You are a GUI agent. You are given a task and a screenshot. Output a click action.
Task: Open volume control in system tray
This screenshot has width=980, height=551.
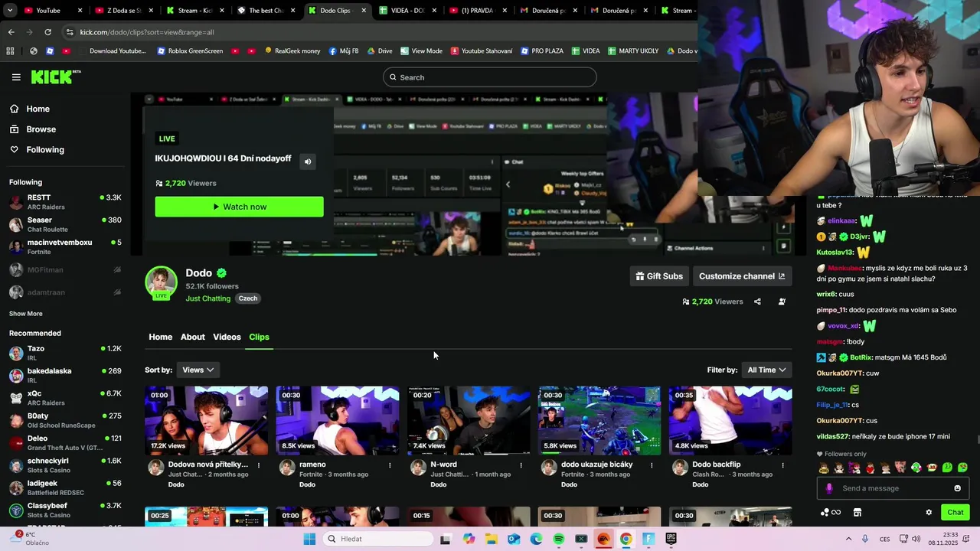(916, 539)
